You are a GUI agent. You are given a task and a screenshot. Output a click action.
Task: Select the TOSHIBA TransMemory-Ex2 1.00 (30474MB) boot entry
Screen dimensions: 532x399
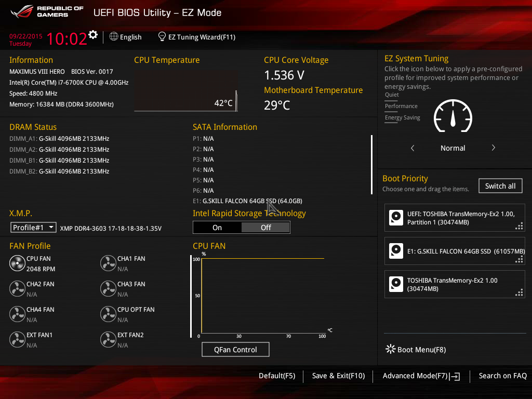point(455,284)
